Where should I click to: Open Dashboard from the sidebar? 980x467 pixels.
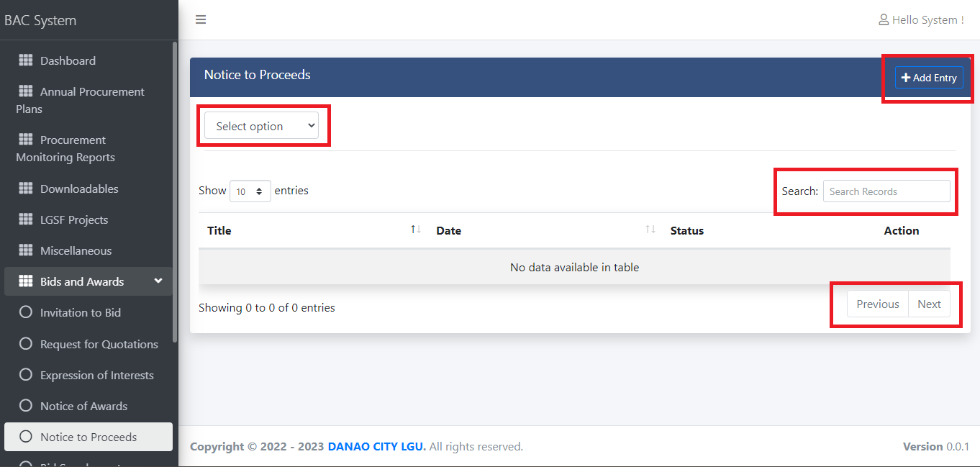(x=88, y=60)
